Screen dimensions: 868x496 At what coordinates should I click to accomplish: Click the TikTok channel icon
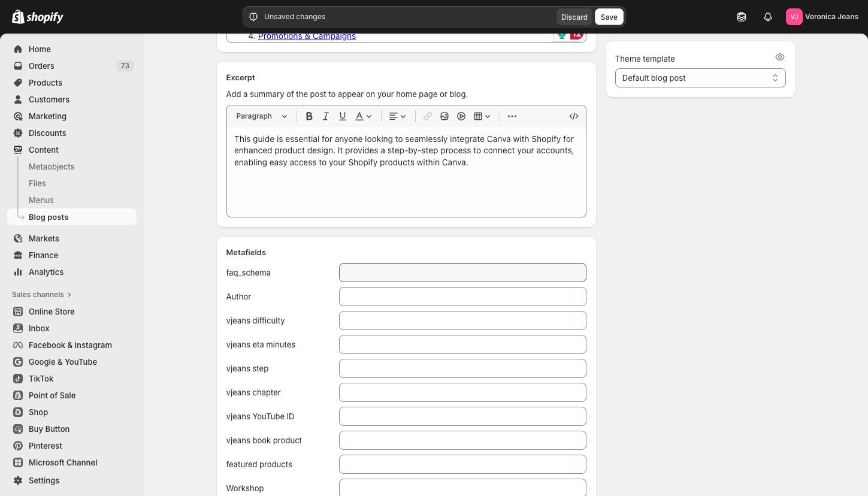click(x=18, y=379)
